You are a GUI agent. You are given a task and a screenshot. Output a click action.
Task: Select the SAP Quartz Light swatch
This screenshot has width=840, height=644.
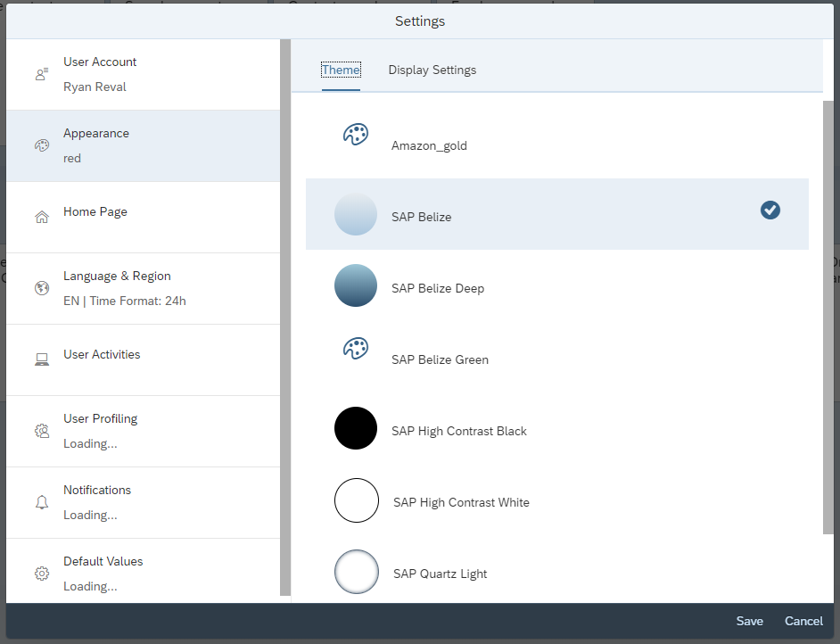(357, 572)
